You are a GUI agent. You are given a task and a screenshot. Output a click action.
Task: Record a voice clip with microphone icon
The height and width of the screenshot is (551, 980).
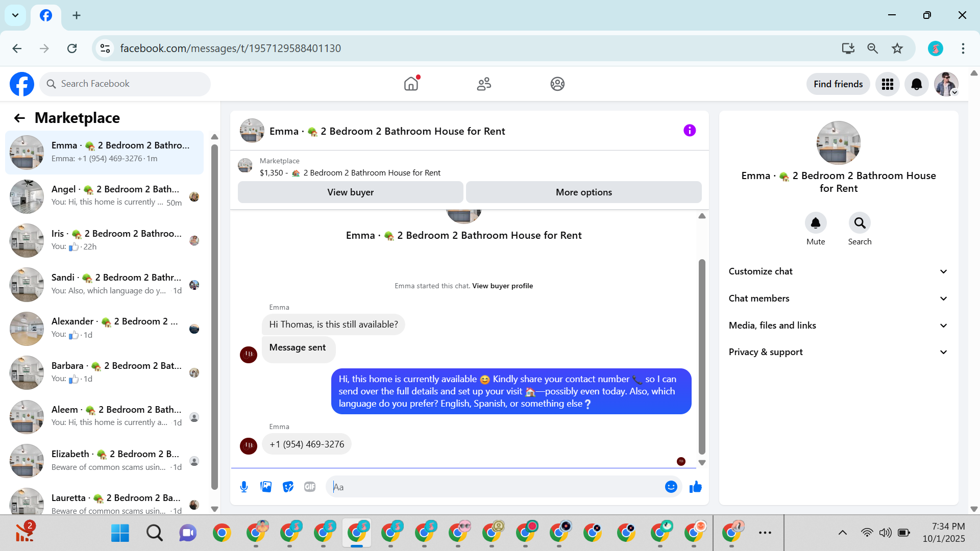(244, 487)
